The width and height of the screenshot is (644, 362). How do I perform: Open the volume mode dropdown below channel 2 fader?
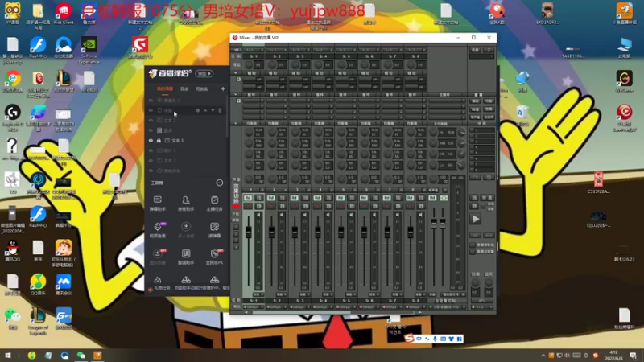[282, 294]
